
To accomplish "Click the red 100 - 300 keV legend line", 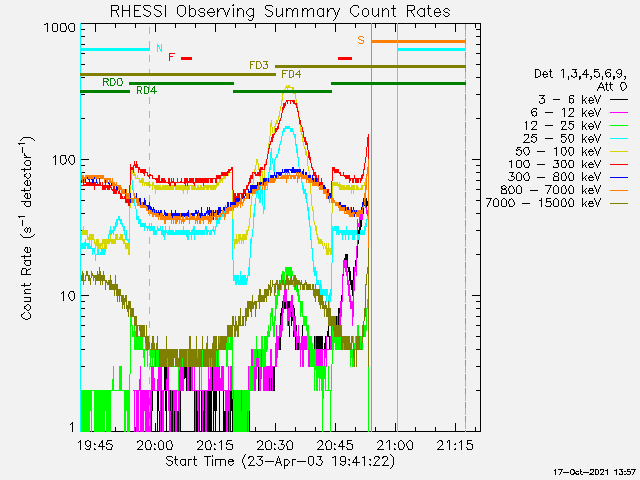I will coord(619,164).
